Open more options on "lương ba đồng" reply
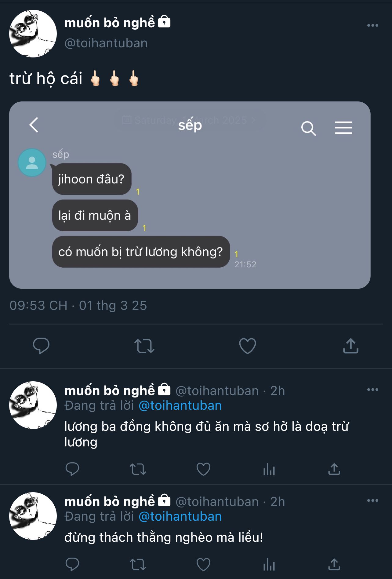Viewport: 392px width, 579px height. pyautogui.click(x=372, y=390)
